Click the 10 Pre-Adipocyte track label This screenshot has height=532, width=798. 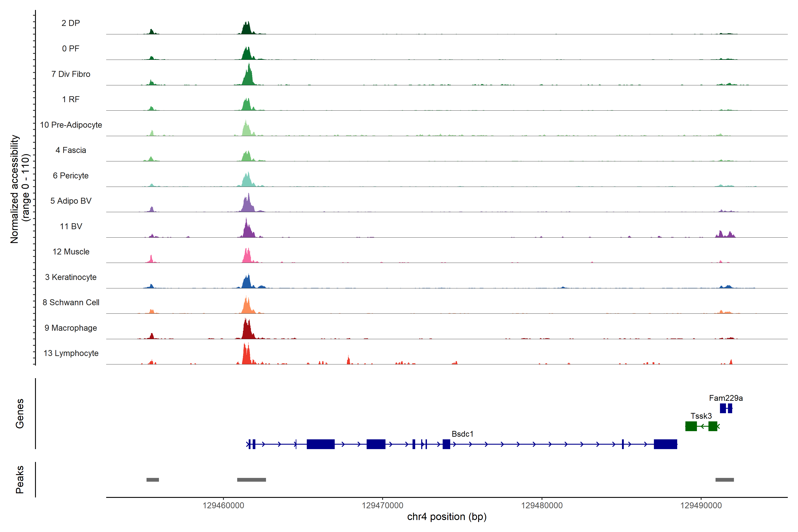[71, 125]
